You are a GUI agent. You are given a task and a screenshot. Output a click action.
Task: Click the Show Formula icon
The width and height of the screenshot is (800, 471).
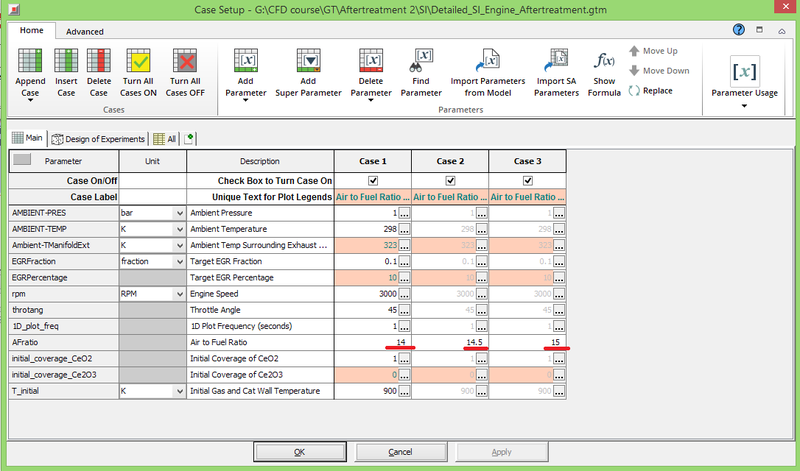604,63
